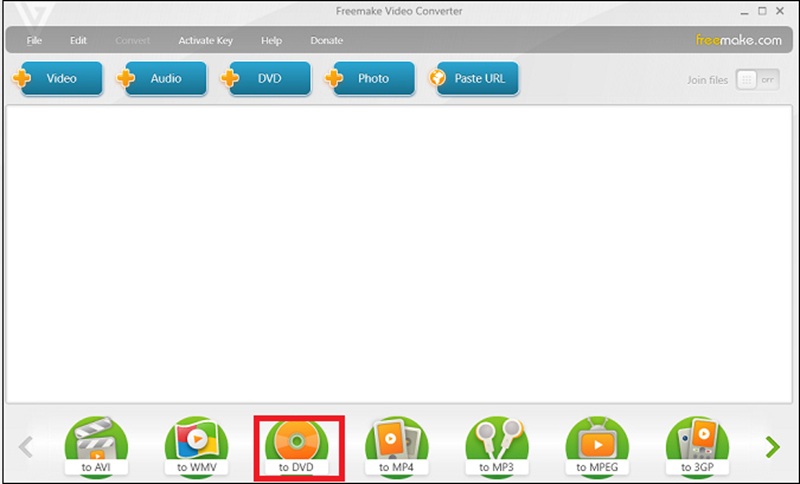Screen dimensions: 800x484
Task: Select the to WMV output format
Action: (196, 446)
